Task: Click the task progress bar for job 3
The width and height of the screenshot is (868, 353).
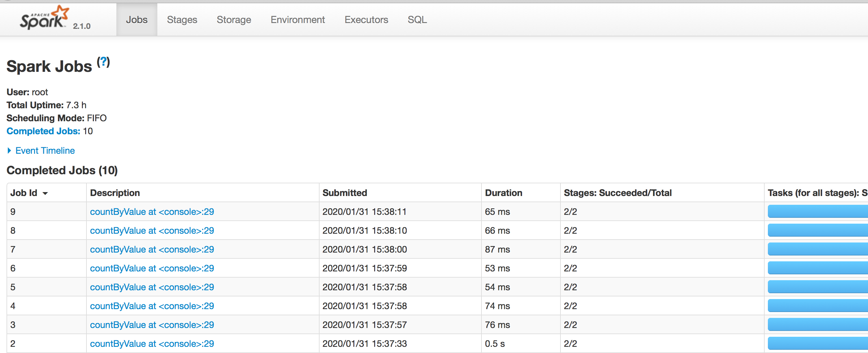Action: coord(817,325)
